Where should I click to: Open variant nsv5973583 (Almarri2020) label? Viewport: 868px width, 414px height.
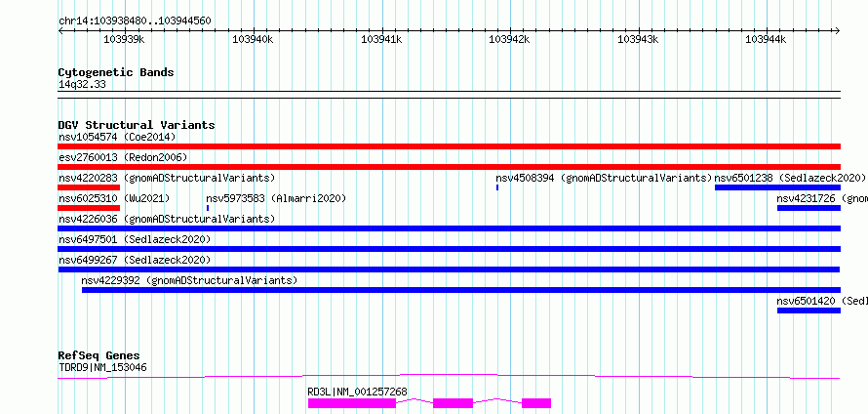(x=276, y=199)
